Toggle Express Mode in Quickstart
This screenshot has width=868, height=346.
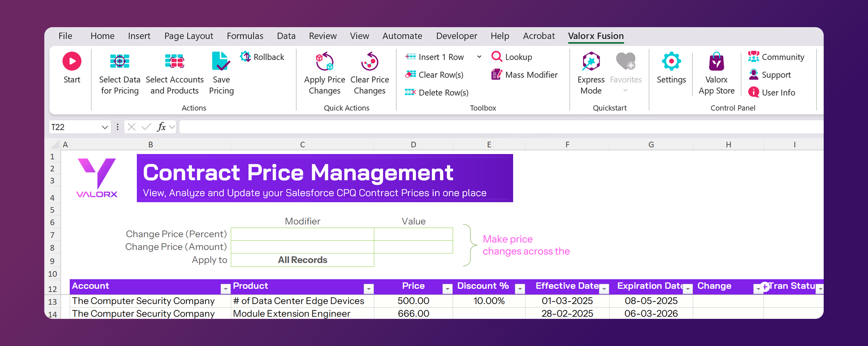[x=591, y=61]
